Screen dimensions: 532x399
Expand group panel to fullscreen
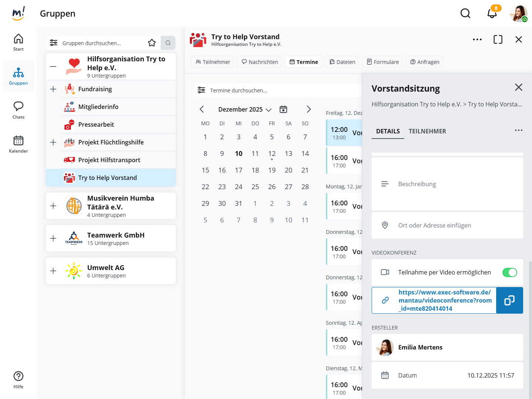point(498,40)
